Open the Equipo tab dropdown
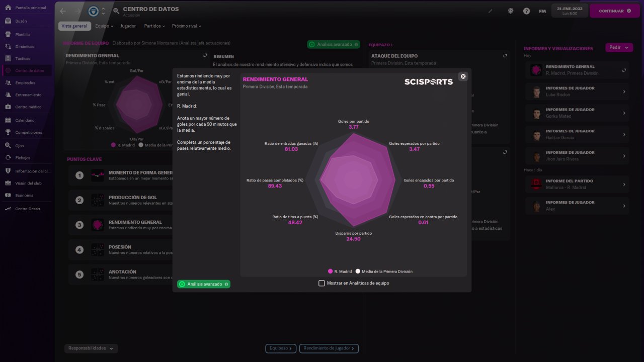 (x=104, y=26)
